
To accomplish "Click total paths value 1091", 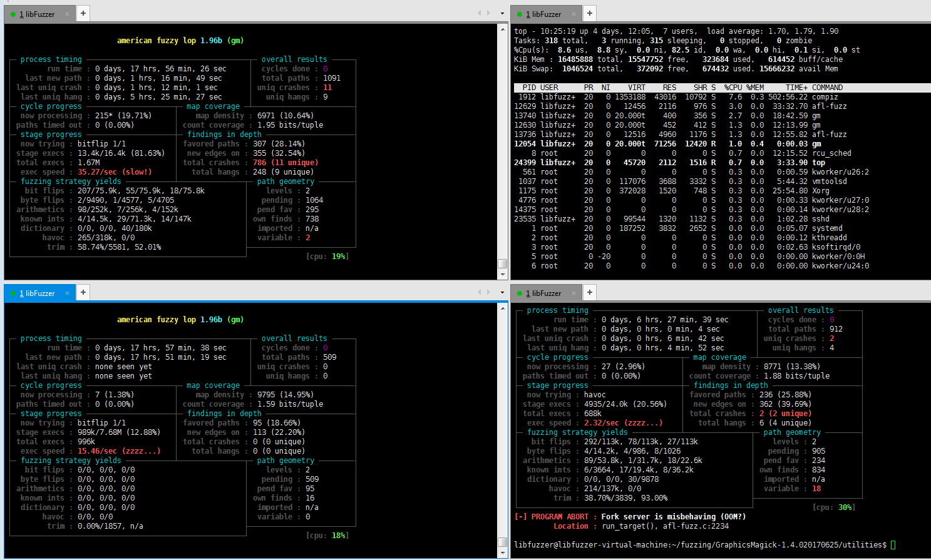I will [332, 78].
